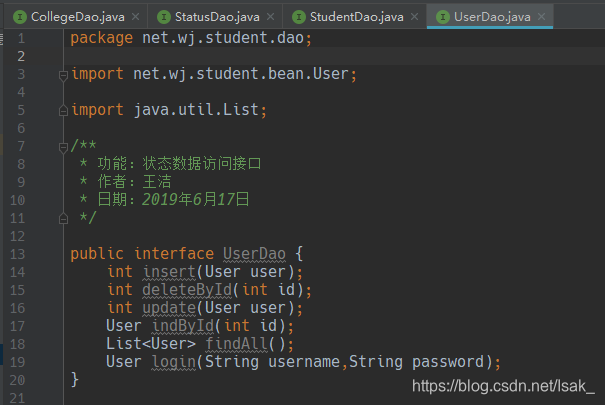Click the comment fold end marker at line 11
Screen dimensions: 605x405
click(63, 219)
